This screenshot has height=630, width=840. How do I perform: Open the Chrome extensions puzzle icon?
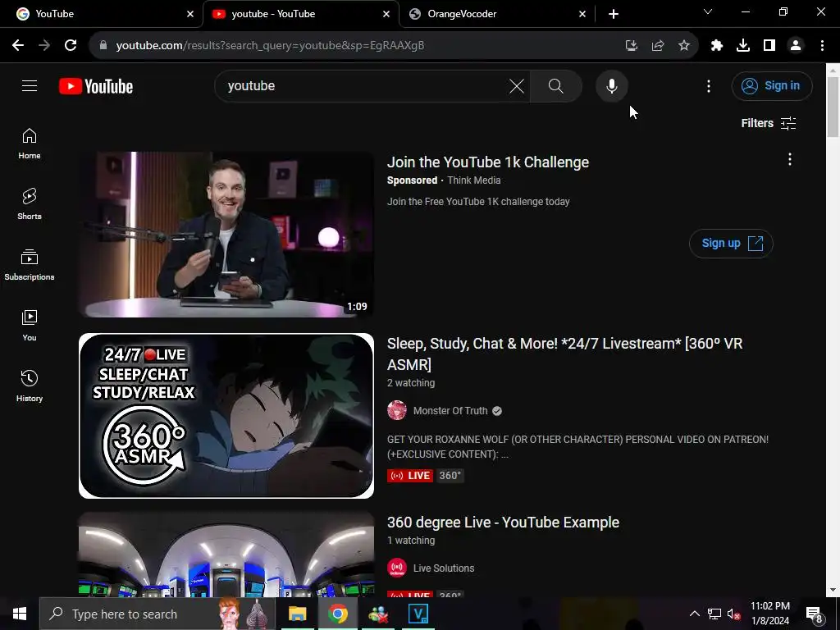(717, 46)
